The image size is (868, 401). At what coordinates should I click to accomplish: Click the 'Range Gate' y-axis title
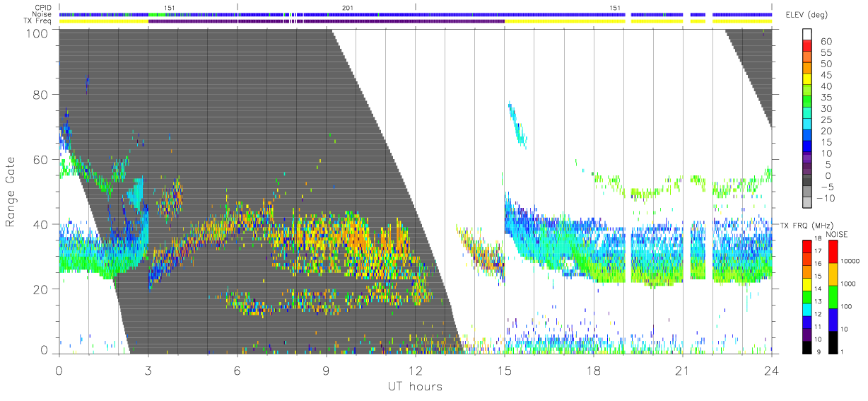[11, 192]
